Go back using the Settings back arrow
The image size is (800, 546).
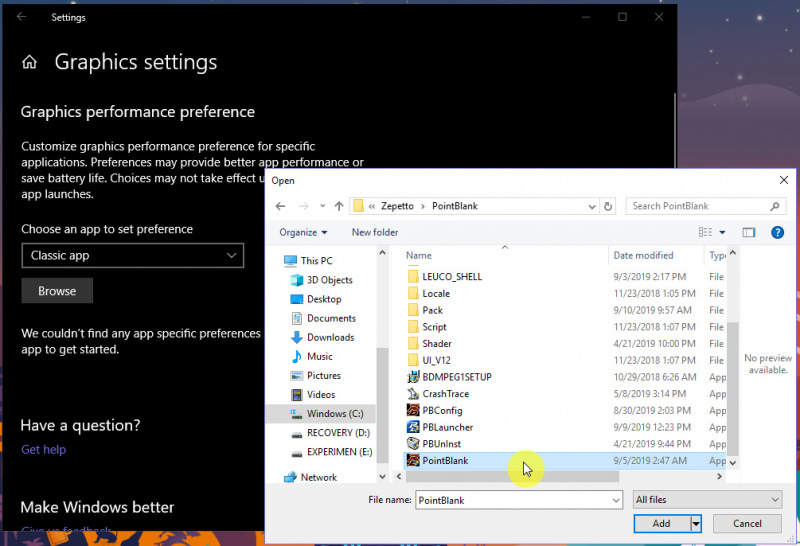pyautogui.click(x=21, y=17)
